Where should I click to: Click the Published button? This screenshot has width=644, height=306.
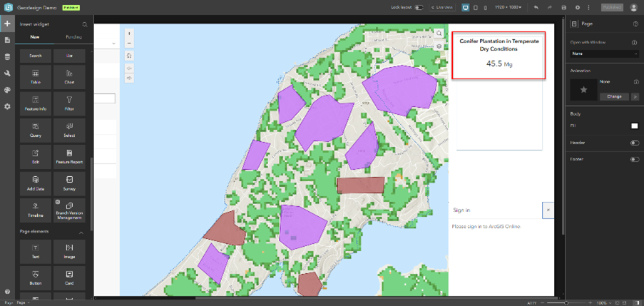click(612, 7)
